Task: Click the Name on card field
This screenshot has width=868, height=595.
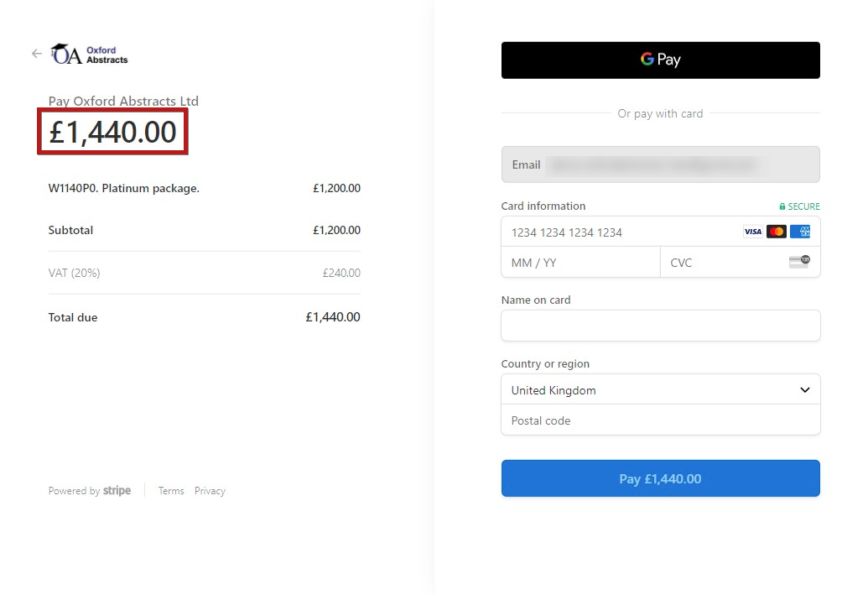Action: point(660,326)
